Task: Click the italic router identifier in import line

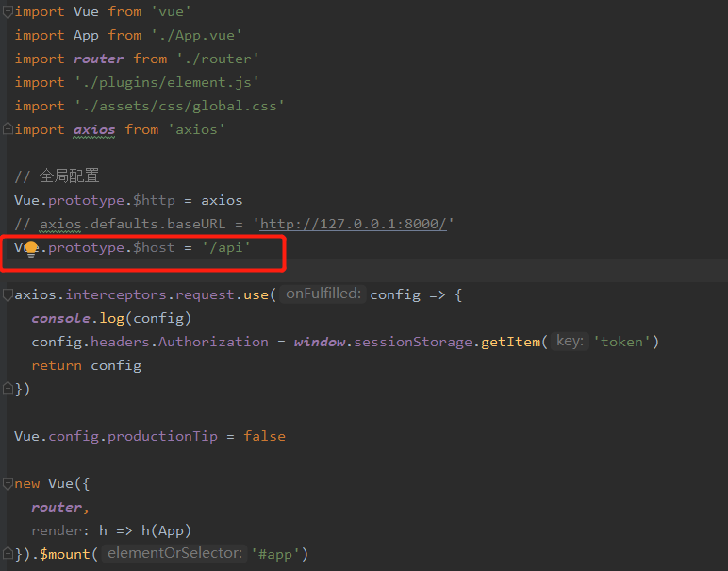Action: 99,59
